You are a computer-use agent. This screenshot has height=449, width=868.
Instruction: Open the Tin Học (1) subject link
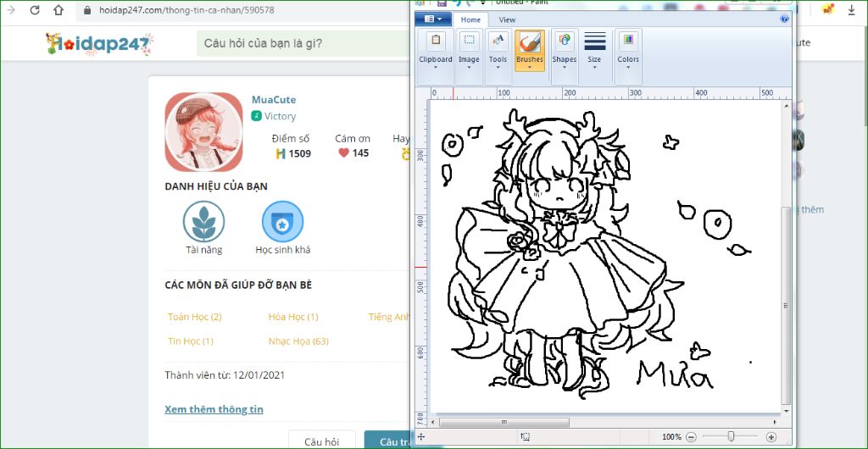[191, 341]
